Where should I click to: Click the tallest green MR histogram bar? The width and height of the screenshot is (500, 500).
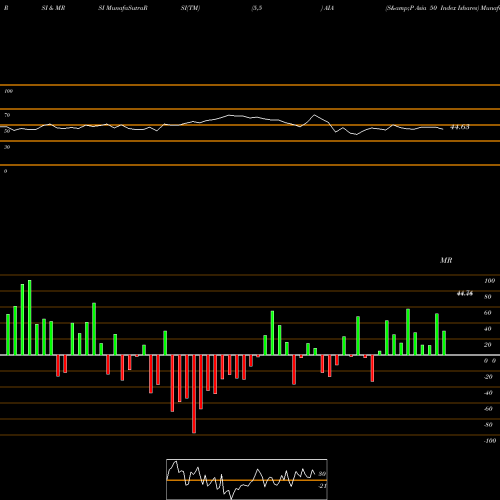[30, 318]
